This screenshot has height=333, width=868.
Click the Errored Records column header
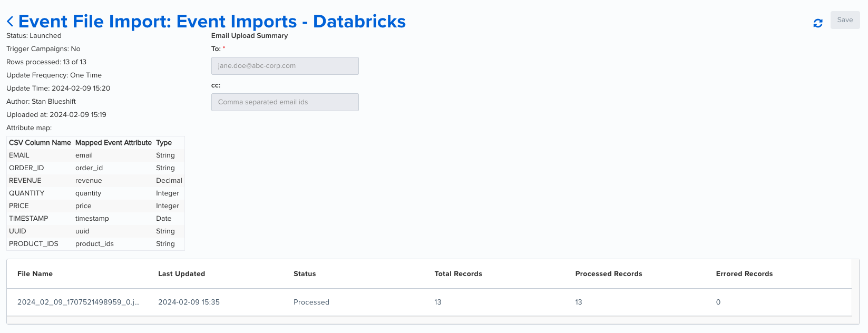[x=744, y=274]
